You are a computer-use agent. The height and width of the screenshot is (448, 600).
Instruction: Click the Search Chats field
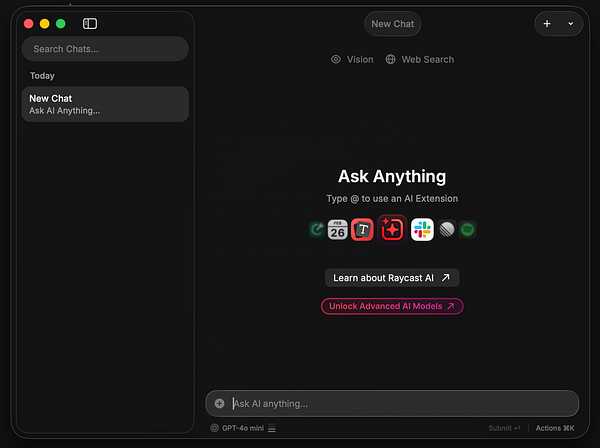tap(105, 49)
